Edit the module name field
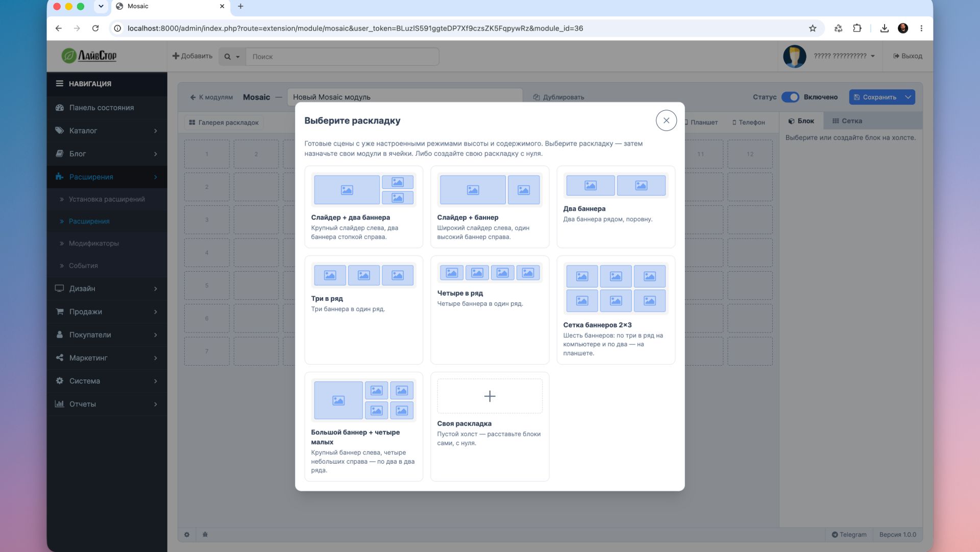 click(x=405, y=97)
